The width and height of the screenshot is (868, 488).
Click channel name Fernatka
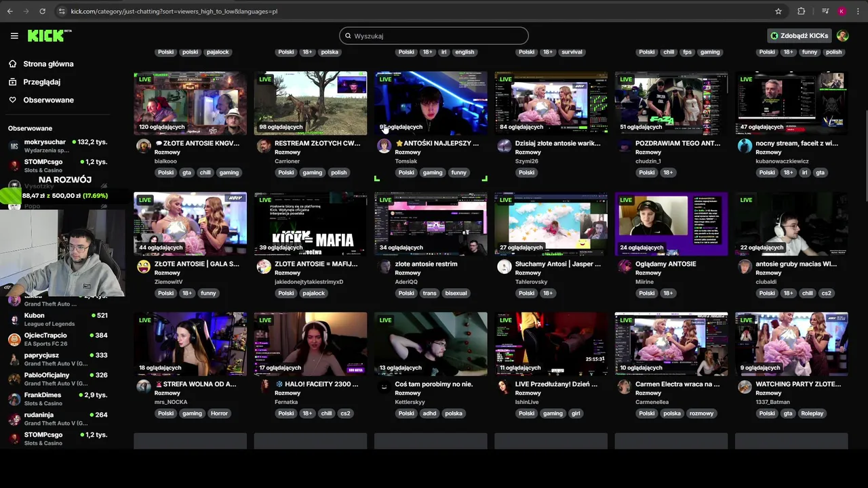pyautogui.click(x=286, y=402)
